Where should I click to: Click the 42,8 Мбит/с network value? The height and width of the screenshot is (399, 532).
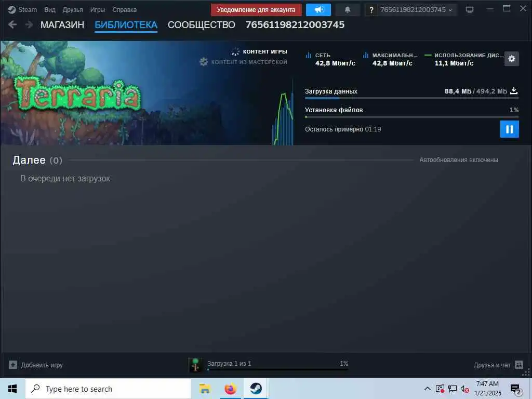tap(335, 63)
